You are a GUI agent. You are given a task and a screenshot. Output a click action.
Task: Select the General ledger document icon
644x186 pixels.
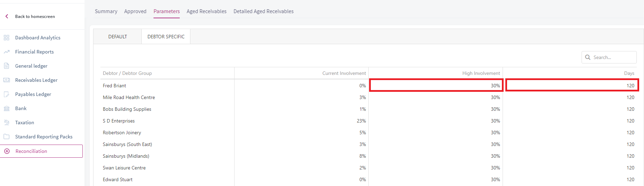click(7, 66)
